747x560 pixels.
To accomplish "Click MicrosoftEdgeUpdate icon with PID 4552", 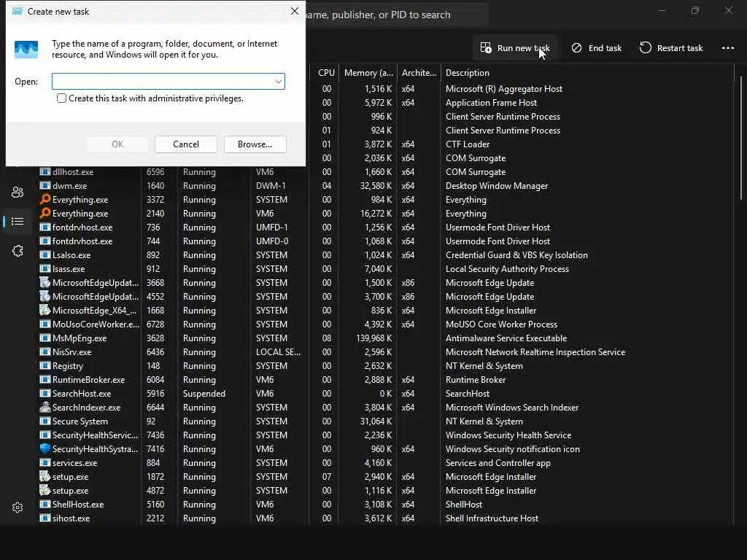I will tap(44, 296).
